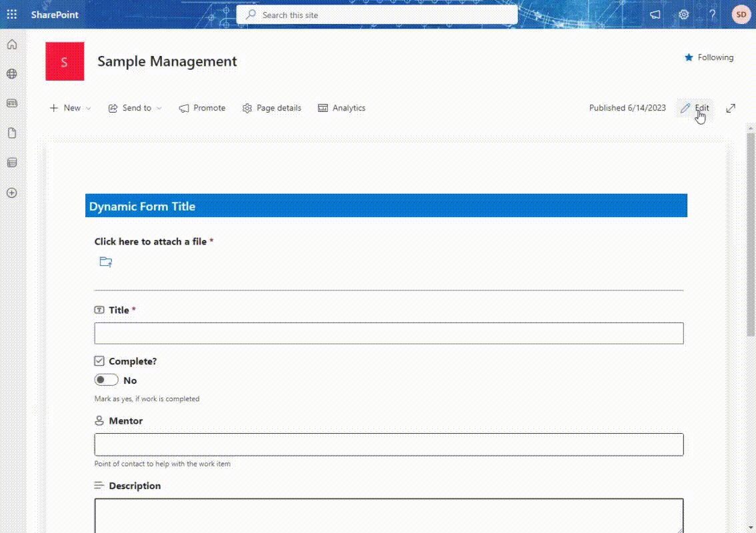Open My lists icon in sidebar
Viewport: 756px width, 533px height.
[12, 163]
